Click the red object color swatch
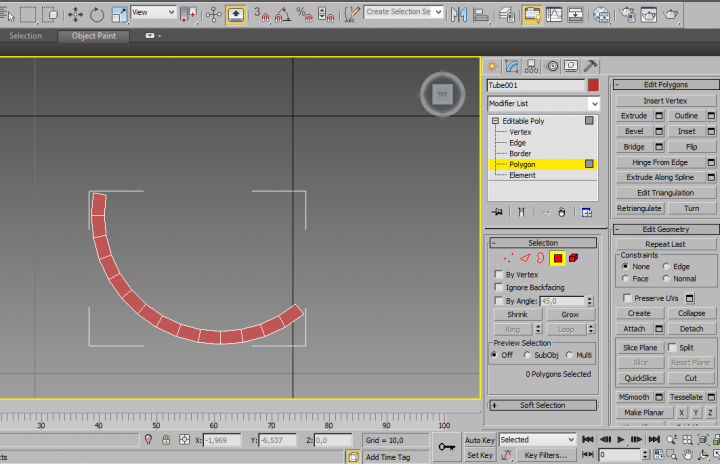Viewport: 720px width, 464px height. 593,86
